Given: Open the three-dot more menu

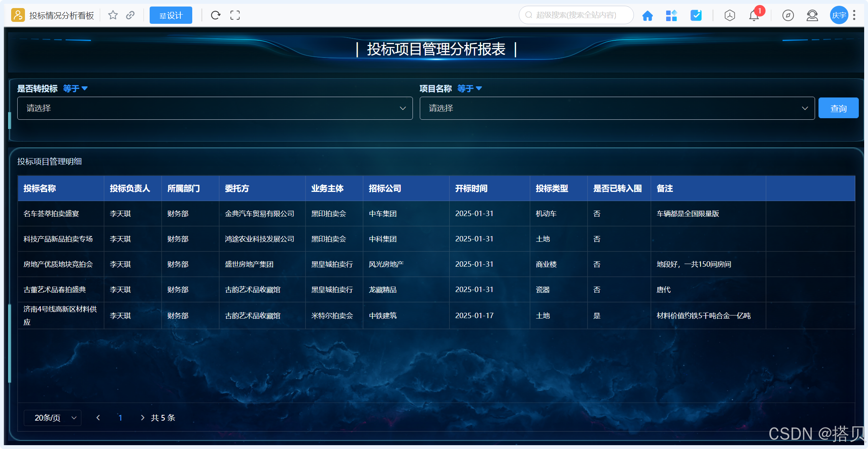Looking at the screenshot, I should click(x=854, y=15).
